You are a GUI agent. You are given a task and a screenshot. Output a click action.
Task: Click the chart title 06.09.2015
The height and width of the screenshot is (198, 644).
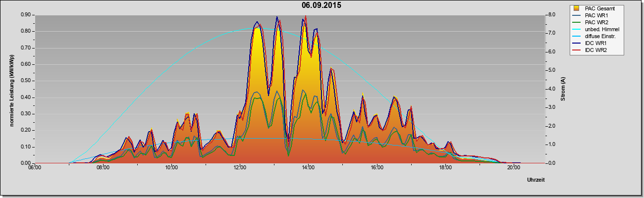click(322, 5)
